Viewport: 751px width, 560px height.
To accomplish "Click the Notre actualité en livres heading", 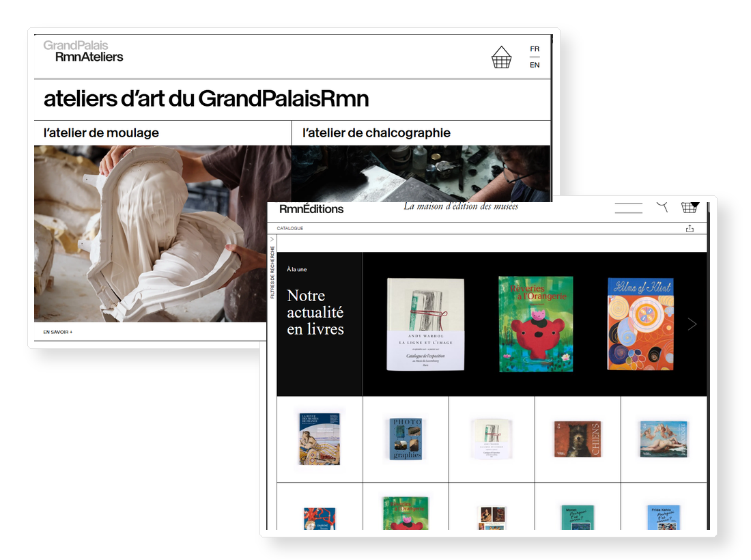I will pyautogui.click(x=315, y=312).
